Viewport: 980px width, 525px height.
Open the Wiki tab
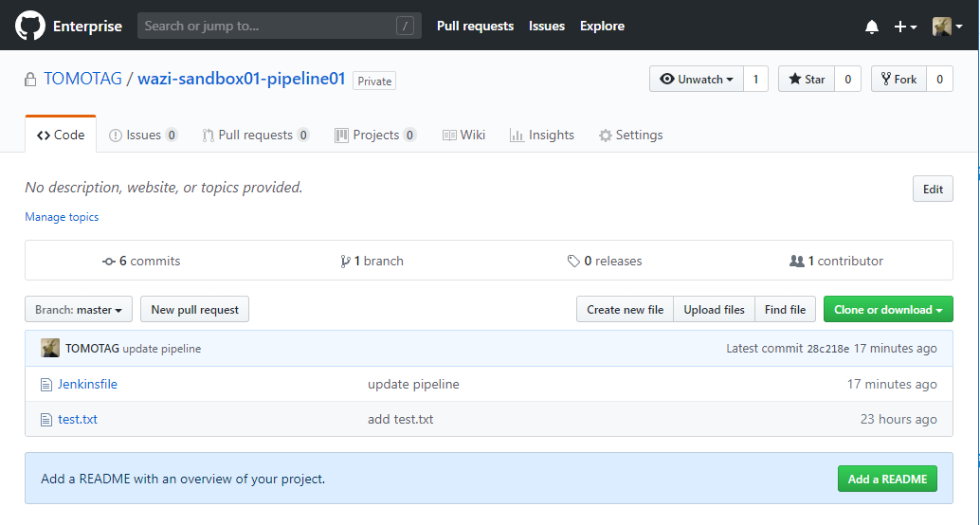pos(463,135)
